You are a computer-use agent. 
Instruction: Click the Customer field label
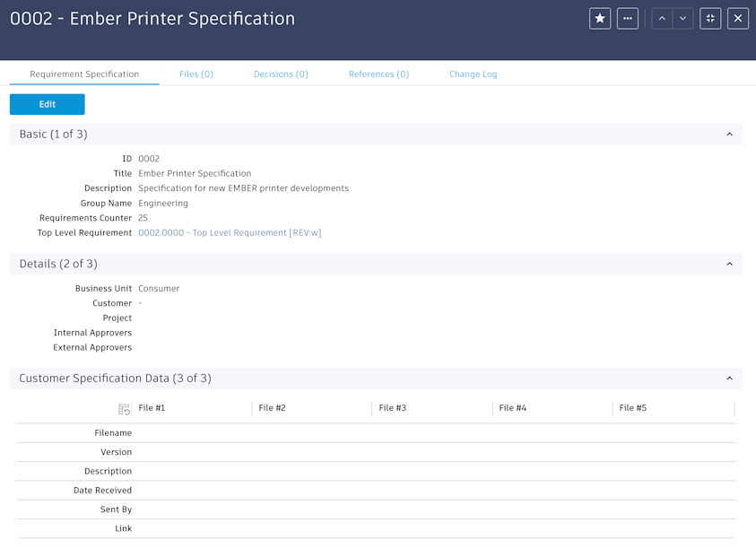coord(112,303)
